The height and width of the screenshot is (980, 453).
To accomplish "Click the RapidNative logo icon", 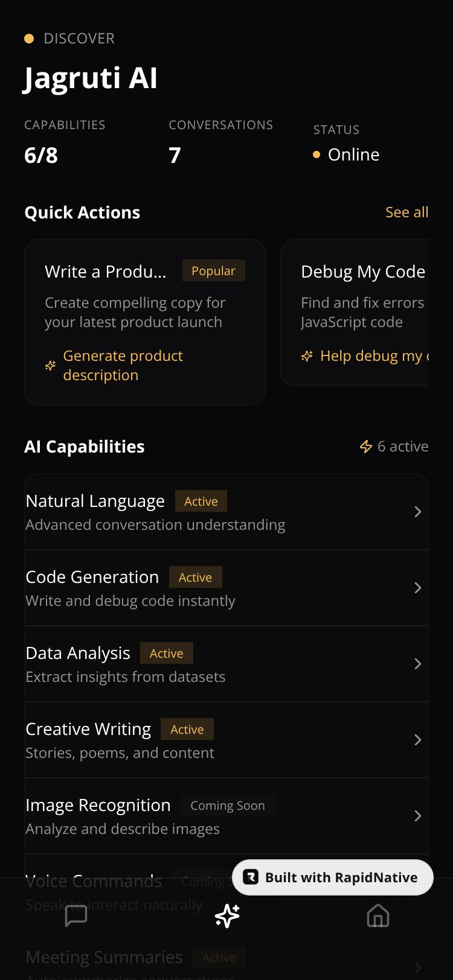I will pos(251,877).
